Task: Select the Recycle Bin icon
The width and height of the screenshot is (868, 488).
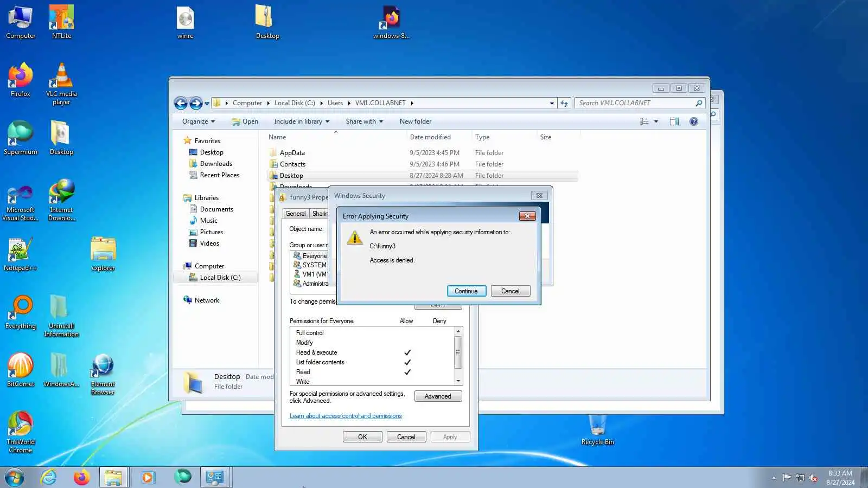Action: 597,429
